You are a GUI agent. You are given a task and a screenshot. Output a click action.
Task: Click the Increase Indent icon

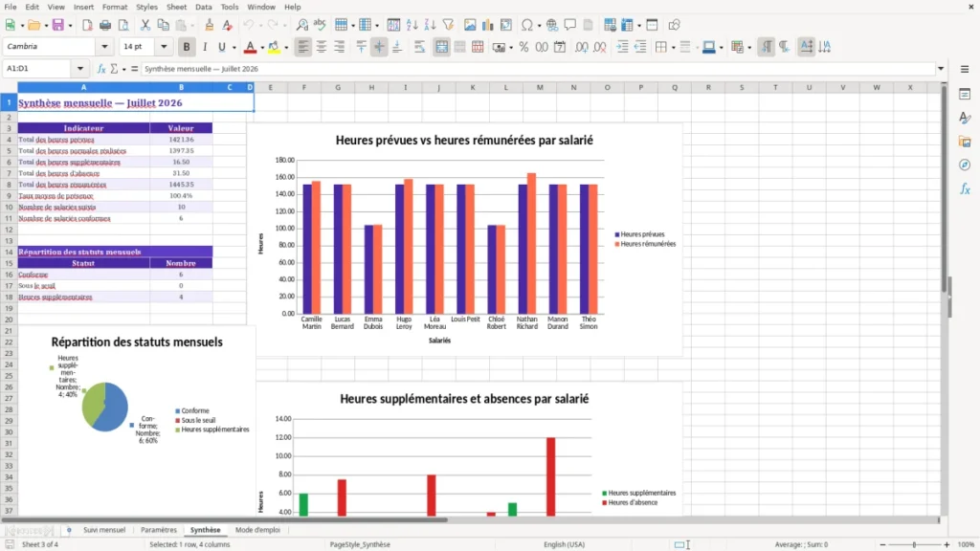[622, 47]
